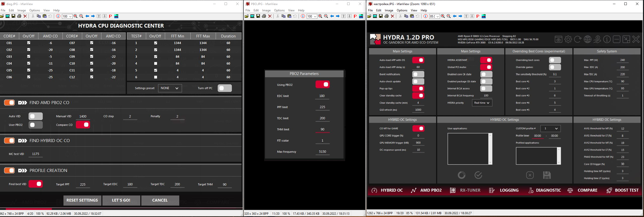This screenshot has width=644, height=217.
Task: Click the floppy Save icon in diag.JPG toolbar
Action: pyautogui.click(x=13, y=16)
